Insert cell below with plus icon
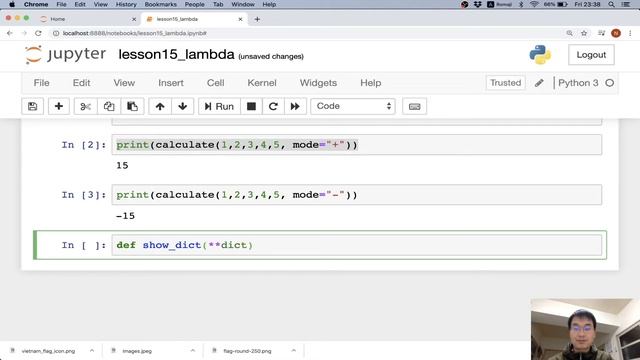The height and width of the screenshot is (360, 640). point(59,107)
